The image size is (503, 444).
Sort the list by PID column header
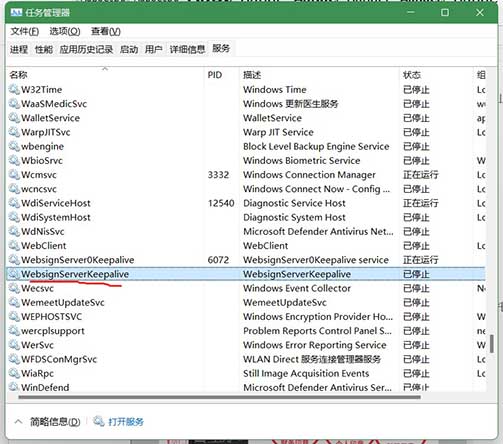coord(215,75)
